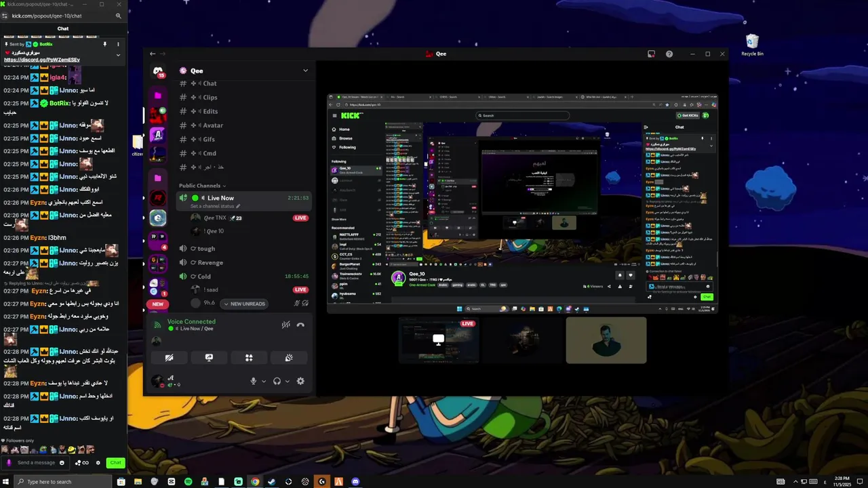Disconnect from voice with hang-up icon
This screenshot has height=488, width=868.
[x=300, y=325]
